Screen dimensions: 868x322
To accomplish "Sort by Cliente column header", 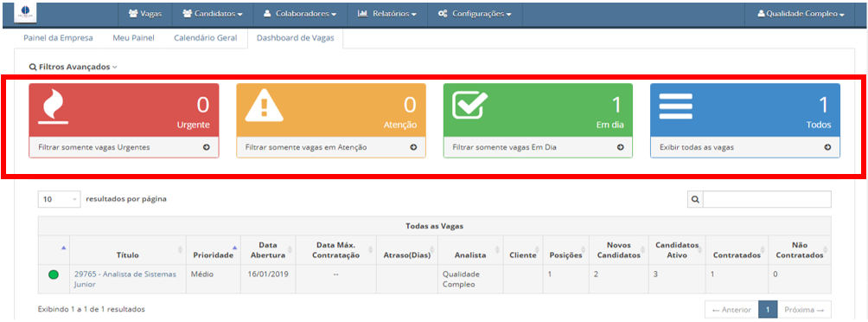I will [x=523, y=250].
